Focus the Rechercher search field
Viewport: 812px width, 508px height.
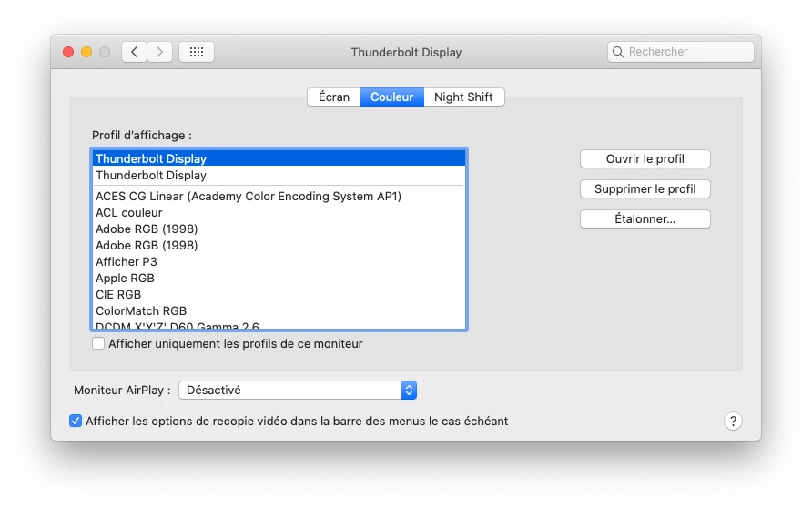[681, 52]
